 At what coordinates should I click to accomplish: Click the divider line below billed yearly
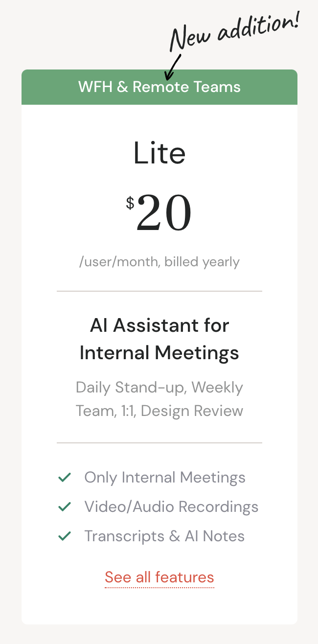tap(159, 291)
